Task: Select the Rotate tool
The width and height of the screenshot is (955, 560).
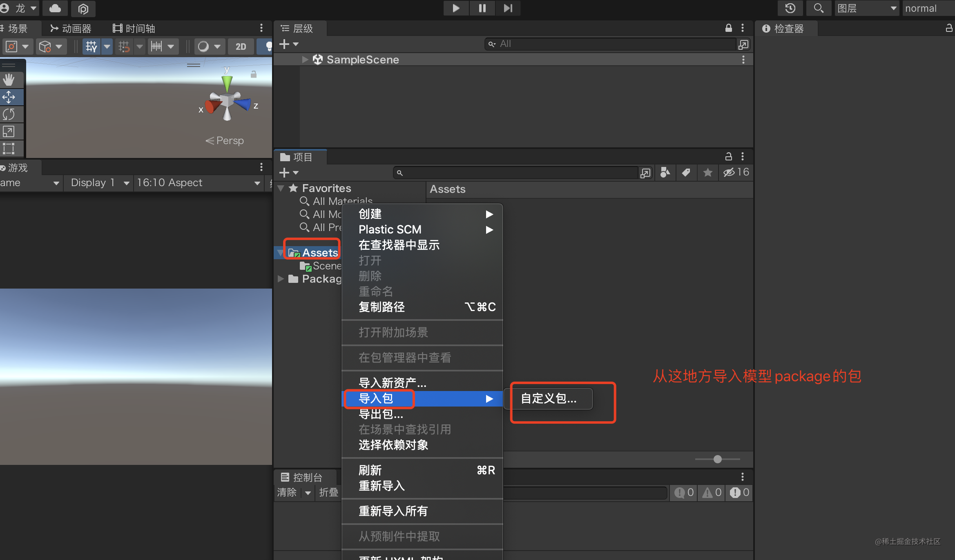Action: pyautogui.click(x=11, y=114)
